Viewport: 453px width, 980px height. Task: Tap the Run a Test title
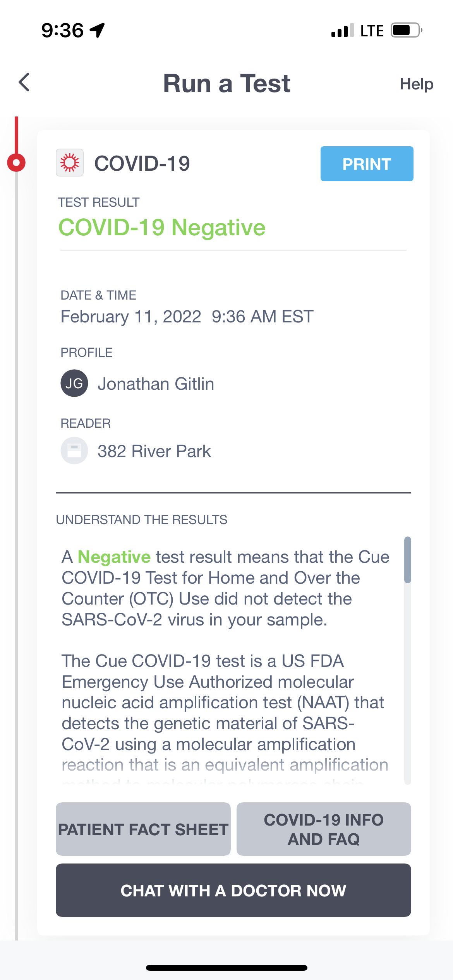(226, 83)
